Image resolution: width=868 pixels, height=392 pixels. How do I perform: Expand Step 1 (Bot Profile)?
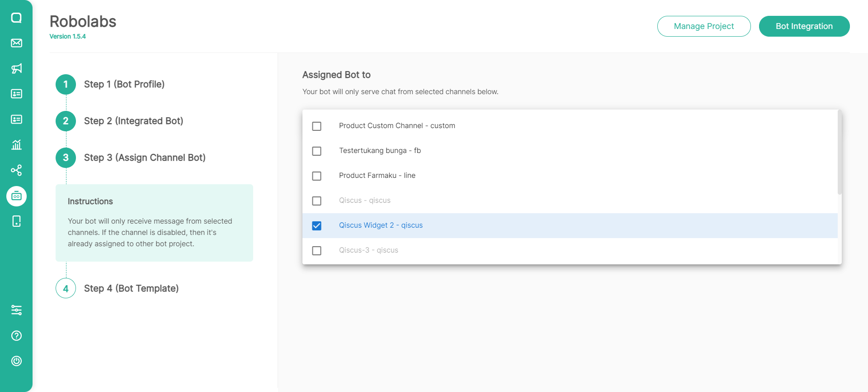pyautogui.click(x=124, y=84)
